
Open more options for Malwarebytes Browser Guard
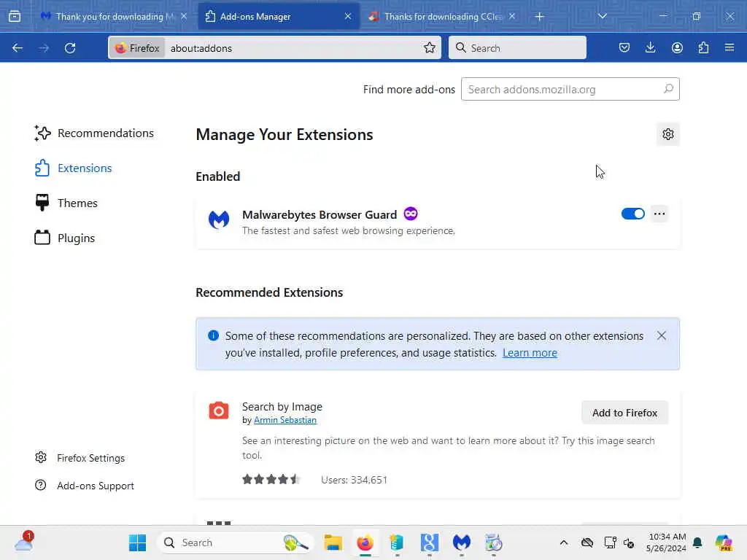[x=659, y=214]
